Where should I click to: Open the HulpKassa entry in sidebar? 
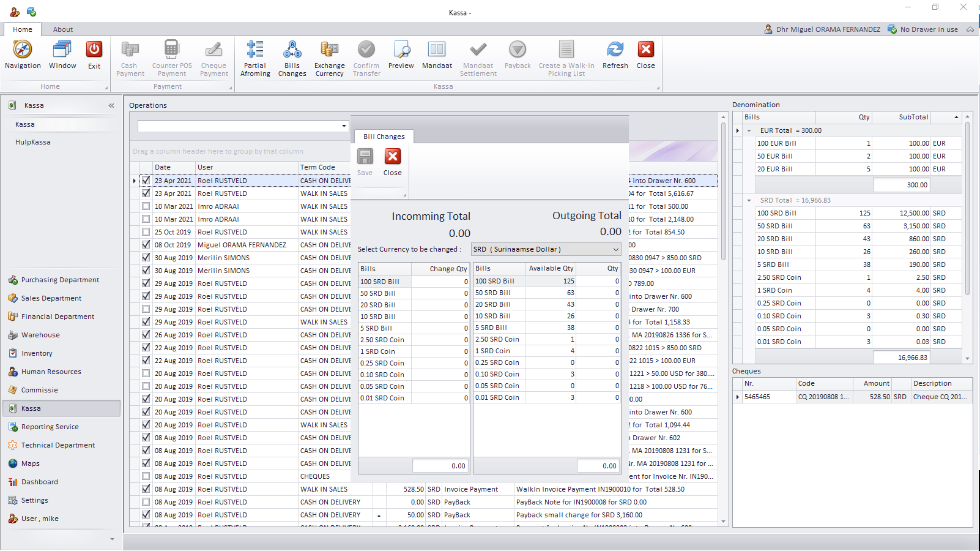pos(33,142)
